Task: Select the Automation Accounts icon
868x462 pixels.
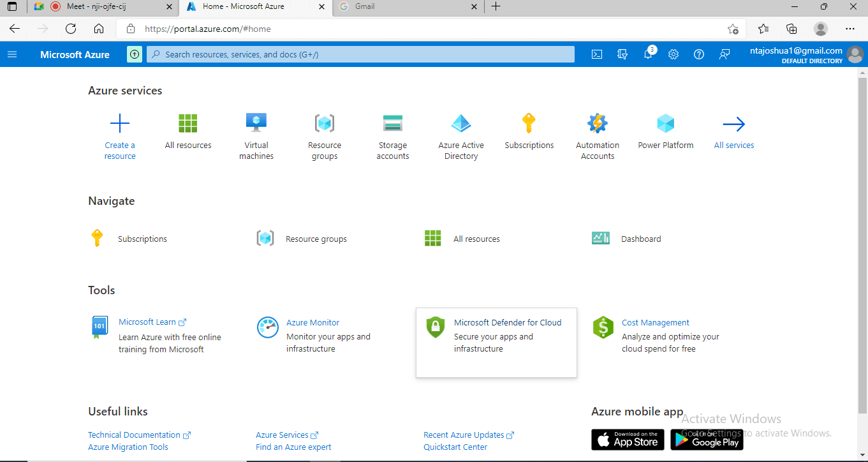Action: (598, 123)
